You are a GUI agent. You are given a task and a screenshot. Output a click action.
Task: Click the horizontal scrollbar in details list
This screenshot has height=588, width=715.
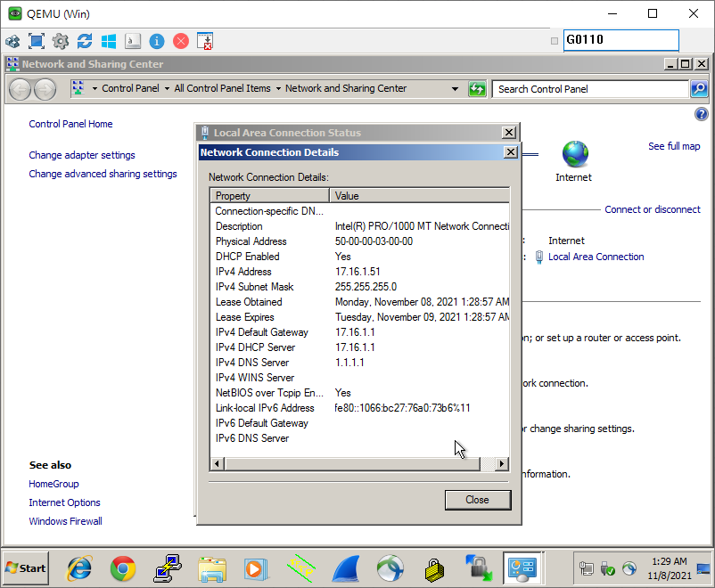point(352,464)
